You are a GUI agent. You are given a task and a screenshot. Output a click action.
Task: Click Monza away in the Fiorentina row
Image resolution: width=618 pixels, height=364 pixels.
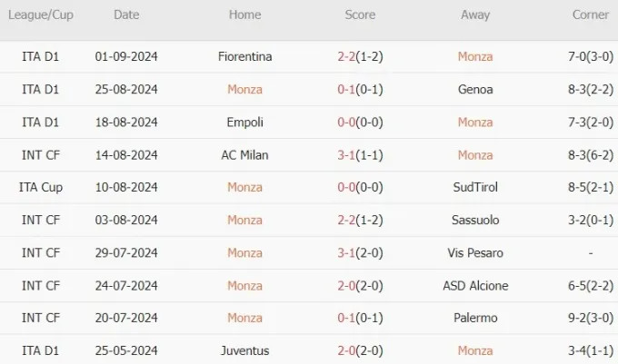pos(475,56)
